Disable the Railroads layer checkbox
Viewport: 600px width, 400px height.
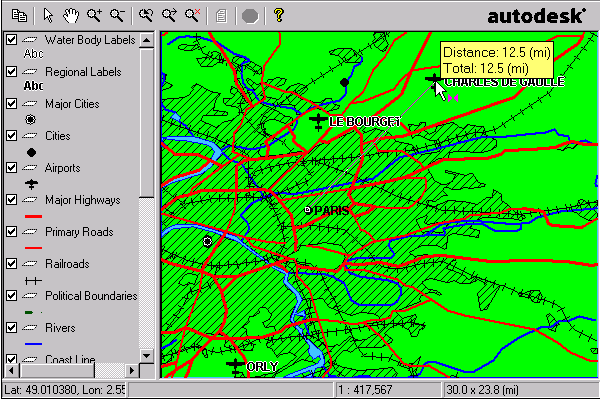(x=11, y=264)
